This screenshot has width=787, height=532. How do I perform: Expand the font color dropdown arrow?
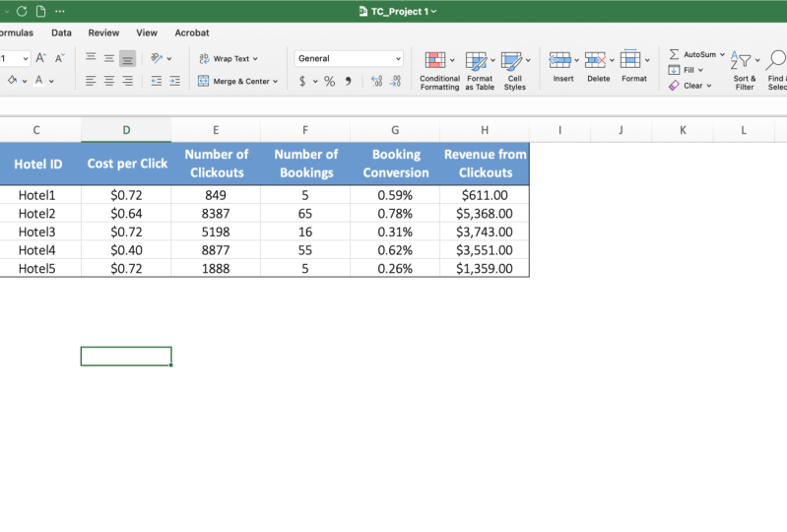pyautogui.click(x=51, y=81)
